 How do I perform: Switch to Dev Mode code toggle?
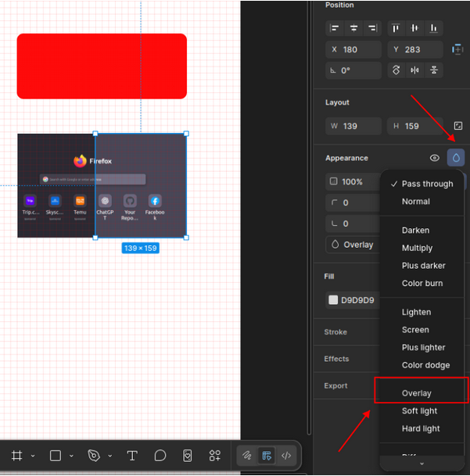pos(286,456)
